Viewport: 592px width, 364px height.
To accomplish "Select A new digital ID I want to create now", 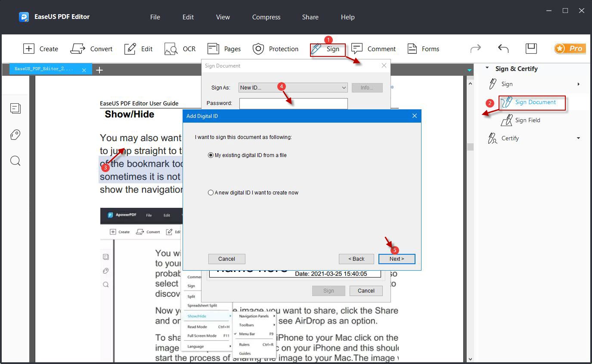I will tap(253, 192).
